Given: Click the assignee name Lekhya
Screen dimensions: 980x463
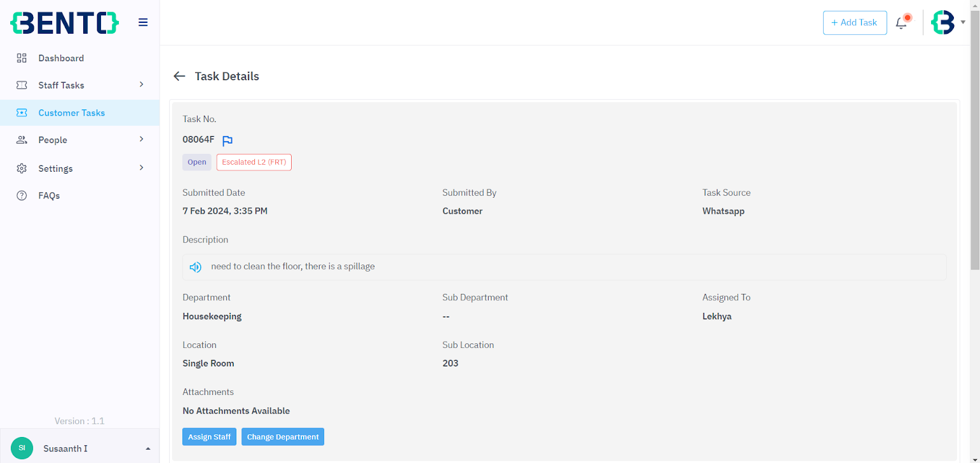Looking at the screenshot, I should point(717,316).
